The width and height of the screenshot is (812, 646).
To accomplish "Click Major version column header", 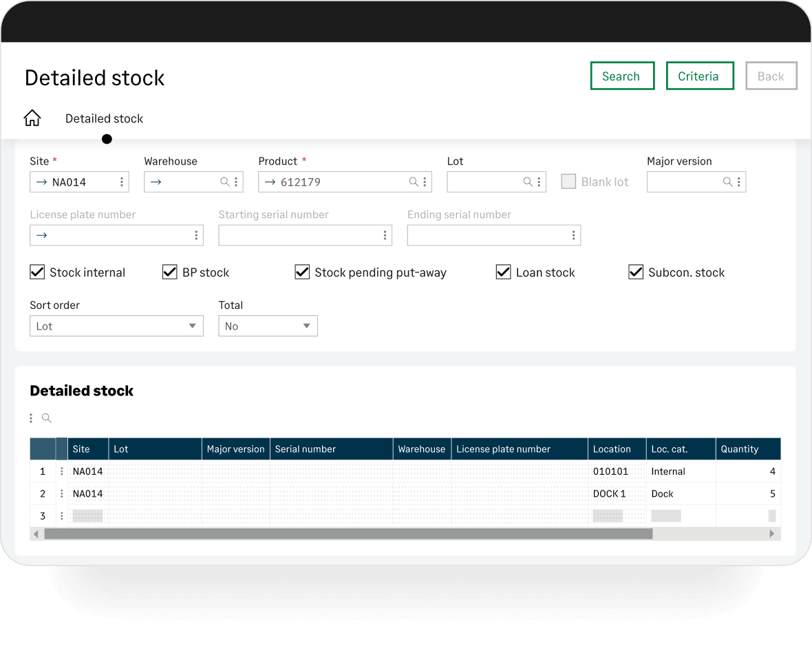I will pos(235,449).
